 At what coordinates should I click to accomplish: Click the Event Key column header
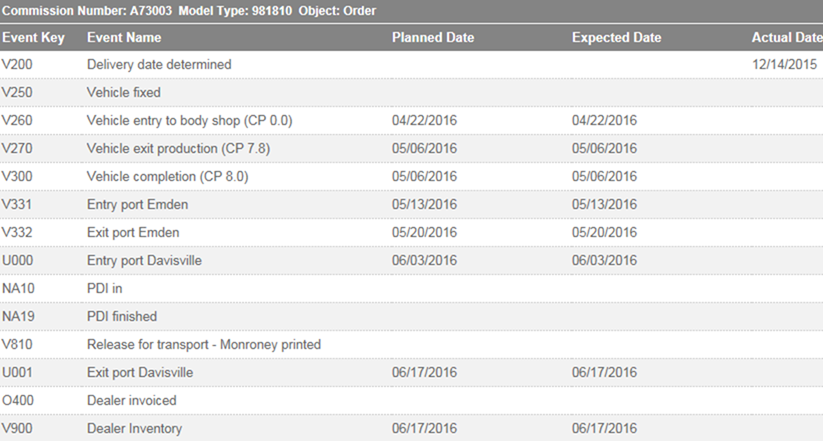(x=31, y=38)
